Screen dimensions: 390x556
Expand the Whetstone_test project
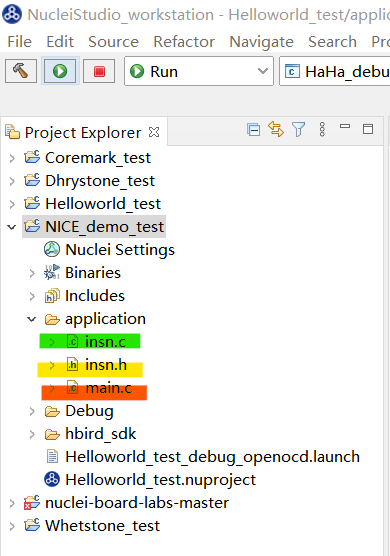pos(12,526)
